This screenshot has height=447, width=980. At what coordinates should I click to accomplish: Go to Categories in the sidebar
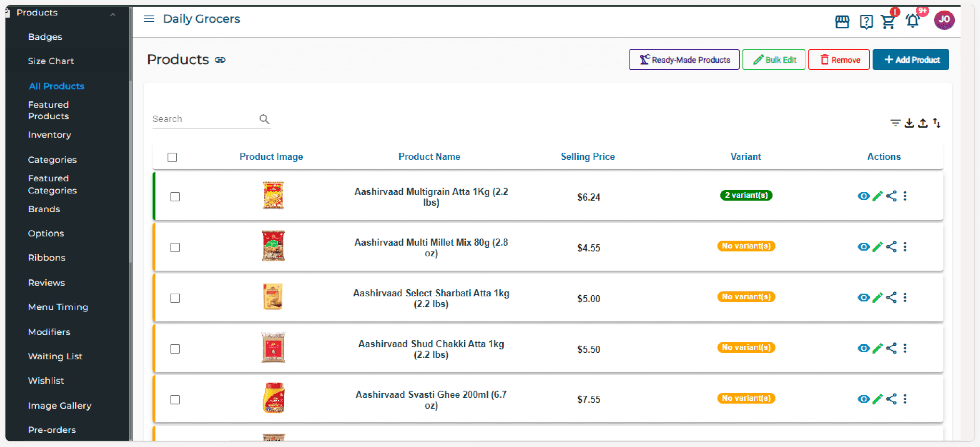[52, 160]
